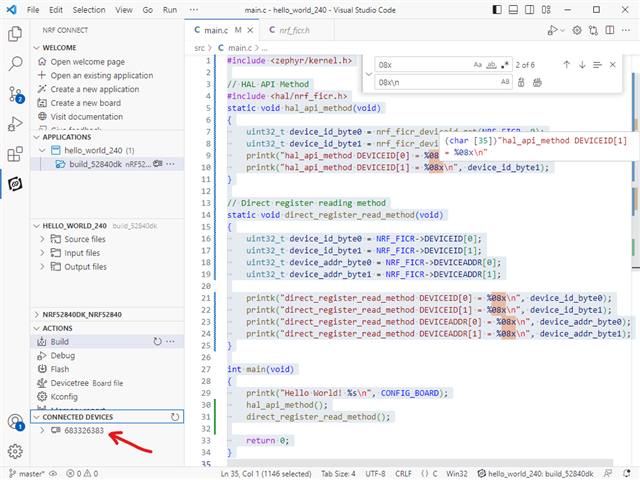Open the Extensions view
Viewport: 640px width, 480px height.
(x=15, y=154)
